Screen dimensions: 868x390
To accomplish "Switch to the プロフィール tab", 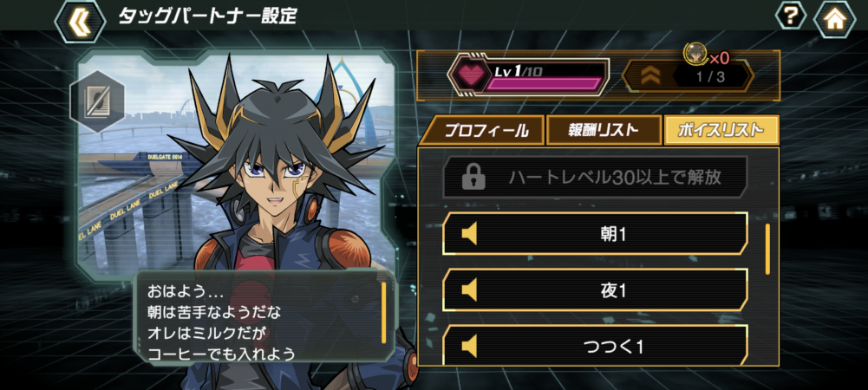I will 480,131.
